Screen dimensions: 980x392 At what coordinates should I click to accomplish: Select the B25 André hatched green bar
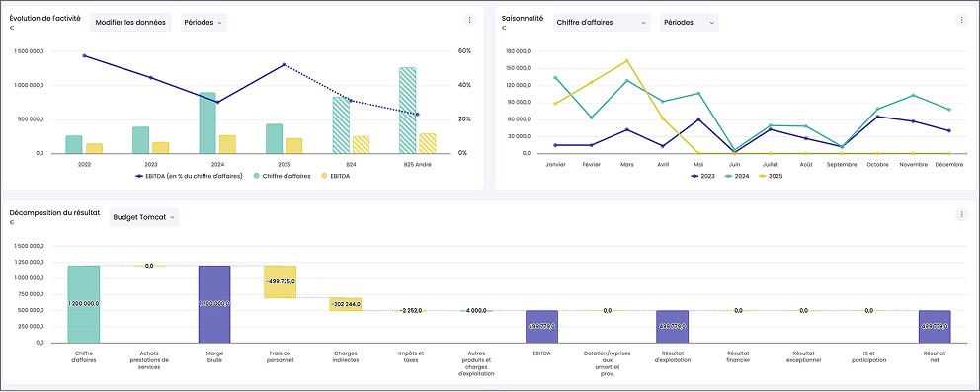407,111
